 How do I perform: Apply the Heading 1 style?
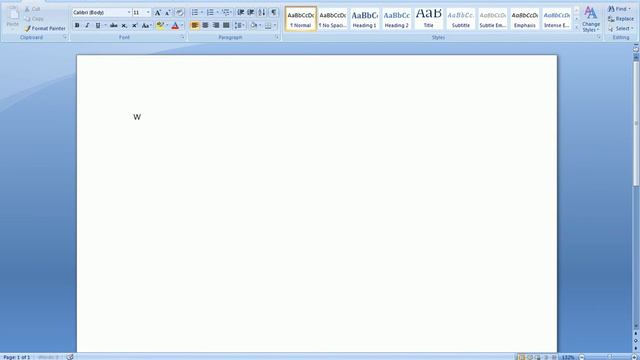[x=364, y=19]
